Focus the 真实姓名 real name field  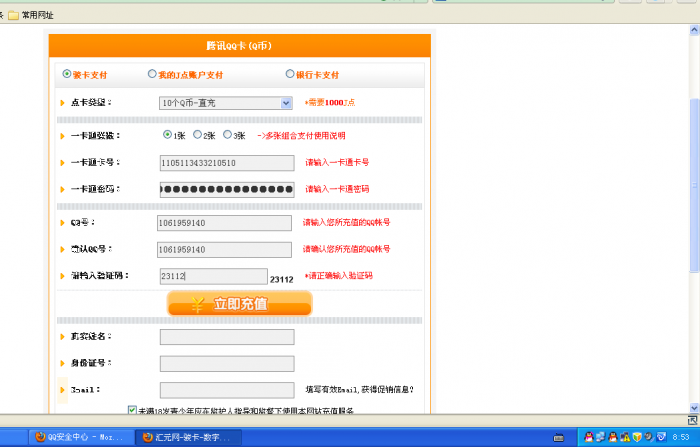pos(227,337)
